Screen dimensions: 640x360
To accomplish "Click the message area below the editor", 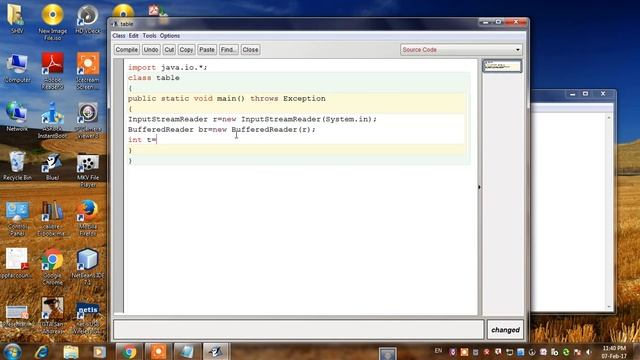I will (298, 330).
